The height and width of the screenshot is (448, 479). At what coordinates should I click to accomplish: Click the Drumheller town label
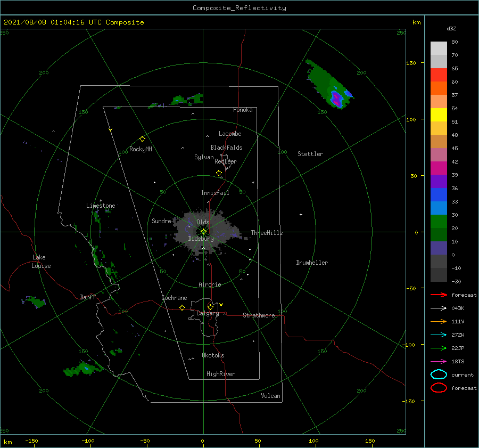[312, 263]
